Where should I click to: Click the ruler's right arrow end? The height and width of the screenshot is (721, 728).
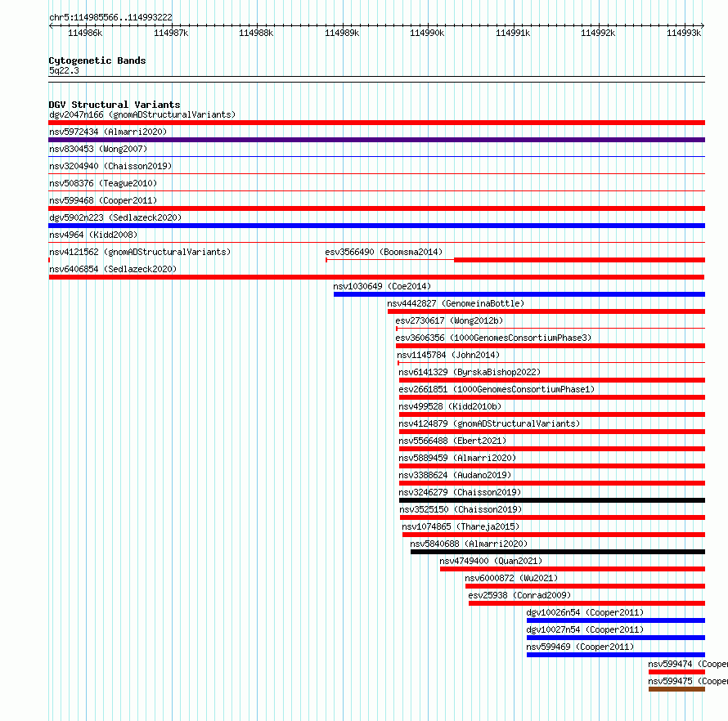[x=703, y=25]
